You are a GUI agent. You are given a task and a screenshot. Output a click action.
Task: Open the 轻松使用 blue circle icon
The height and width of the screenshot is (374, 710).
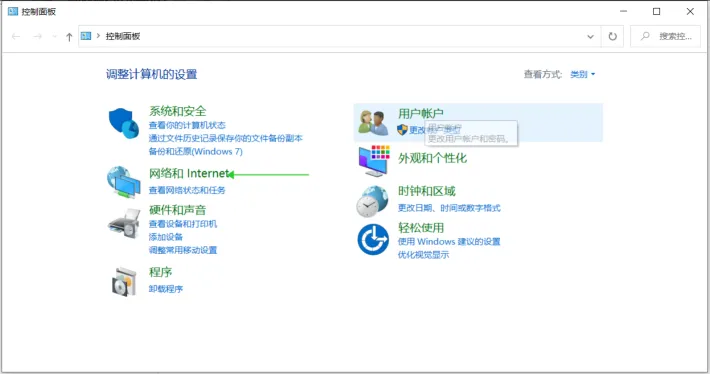373,240
